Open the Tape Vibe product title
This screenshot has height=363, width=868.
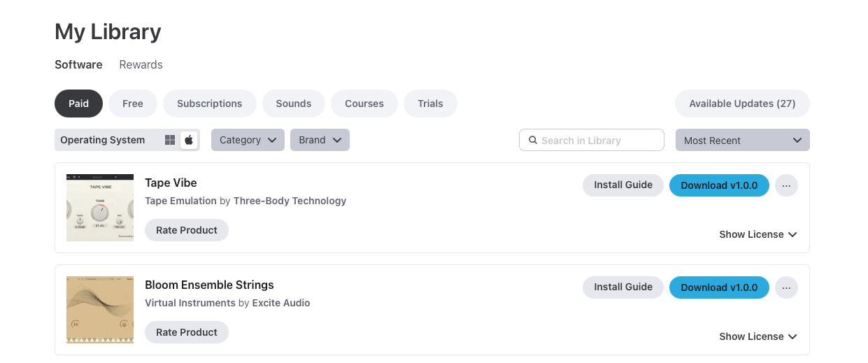(x=171, y=183)
